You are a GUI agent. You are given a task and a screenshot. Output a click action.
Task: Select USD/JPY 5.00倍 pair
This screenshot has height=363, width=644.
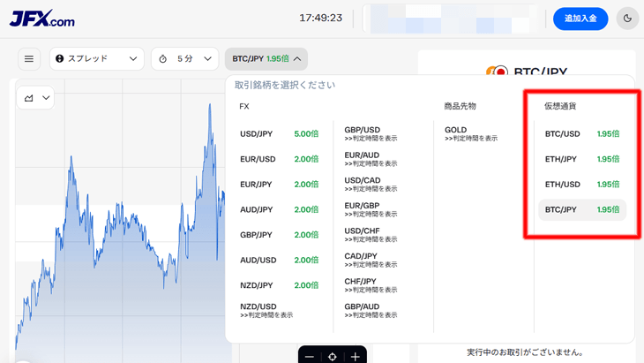280,134
